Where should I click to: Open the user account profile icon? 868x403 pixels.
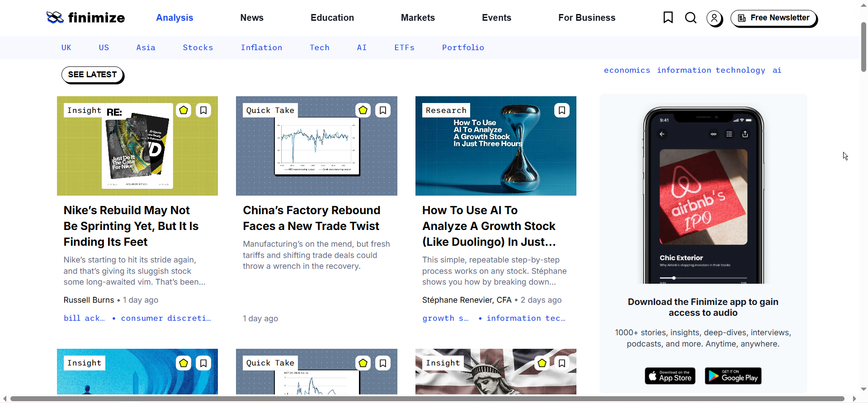tap(714, 19)
